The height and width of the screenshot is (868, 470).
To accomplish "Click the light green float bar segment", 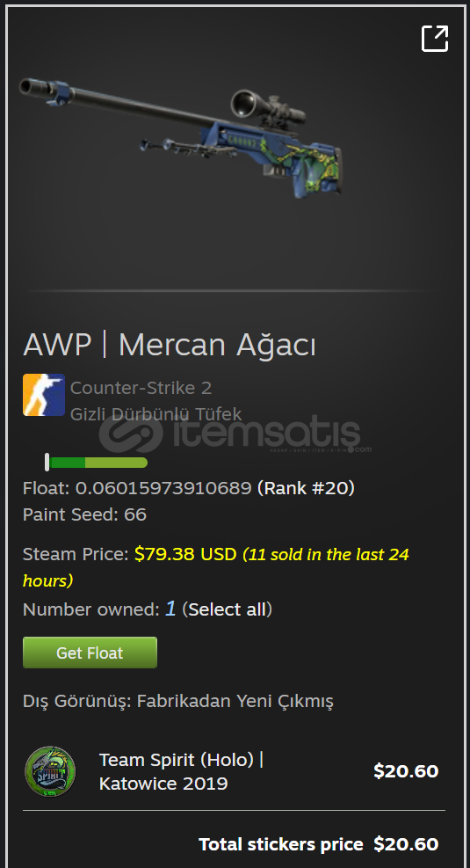I will coord(116,463).
